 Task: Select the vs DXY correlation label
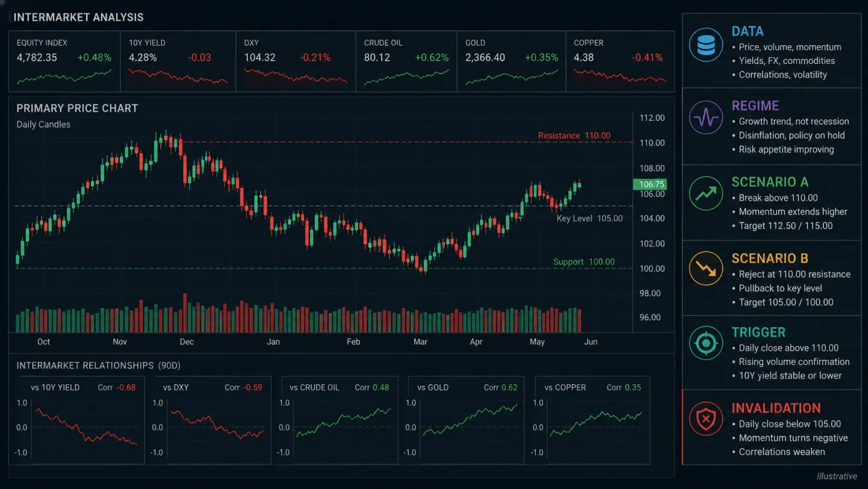(x=176, y=387)
